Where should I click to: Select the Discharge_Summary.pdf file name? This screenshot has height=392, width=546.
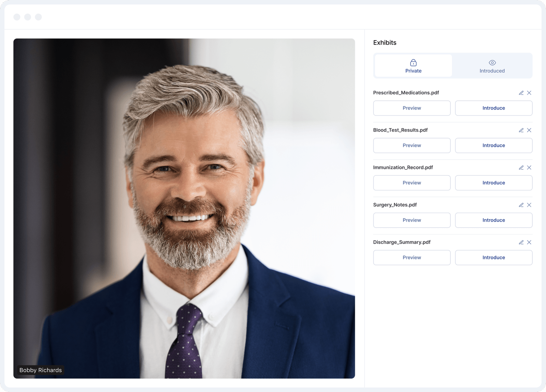click(402, 242)
